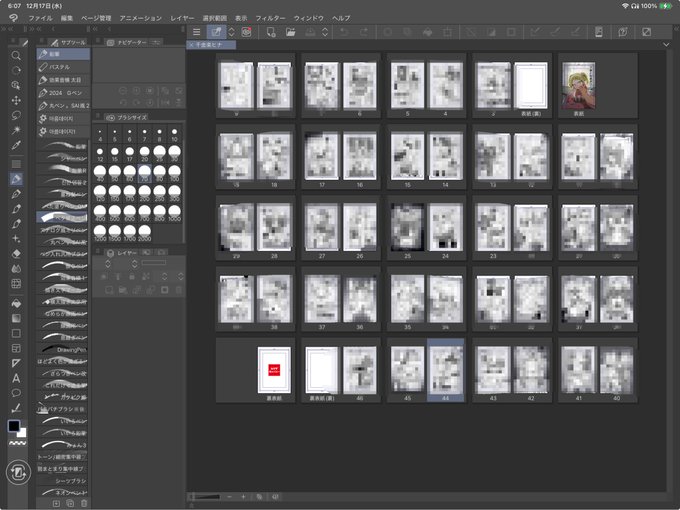The width and height of the screenshot is (680, 510).
Task: Select the Figure rectangle tool
Action: click(x=16, y=333)
